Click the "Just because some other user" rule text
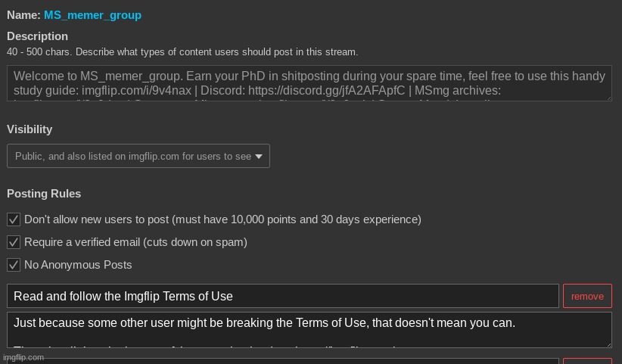622x364 pixels. 264,323
